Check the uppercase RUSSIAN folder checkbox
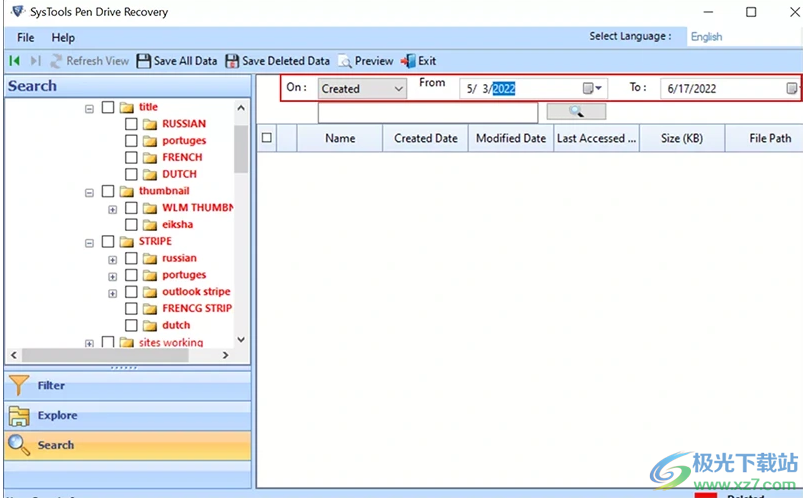This screenshot has width=809, height=501. click(x=131, y=124)
